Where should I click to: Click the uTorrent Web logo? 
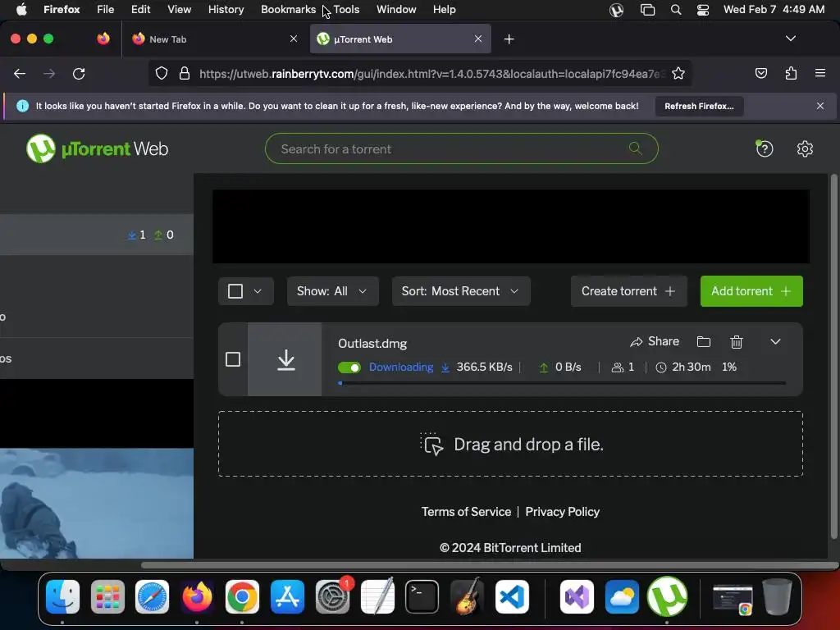point(97,148)
